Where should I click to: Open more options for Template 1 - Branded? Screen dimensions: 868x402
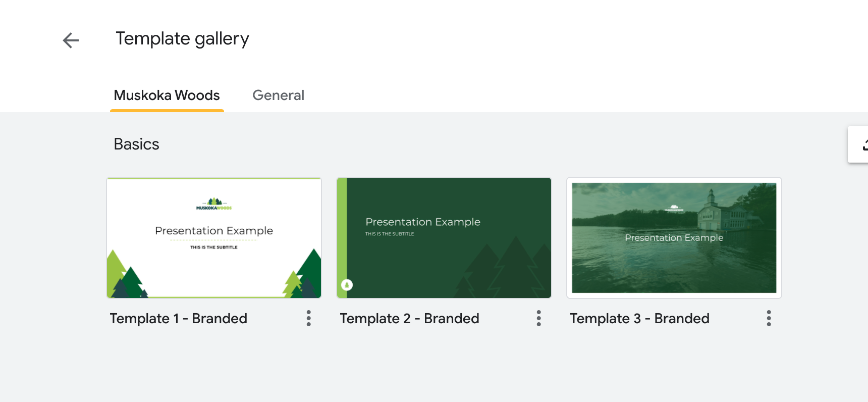pos(308,318)
